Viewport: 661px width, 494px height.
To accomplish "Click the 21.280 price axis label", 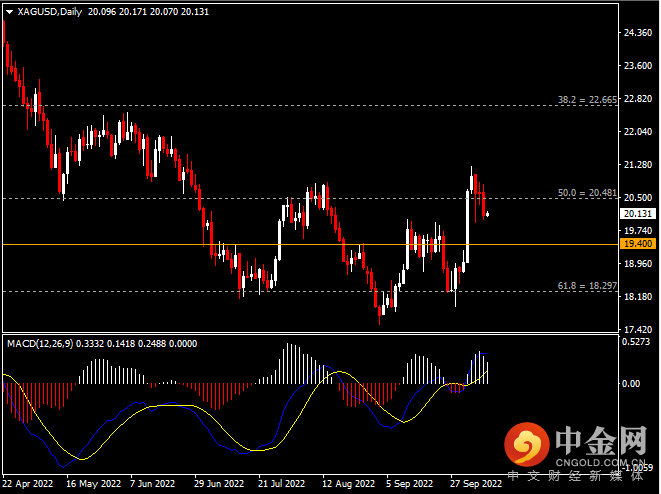I will 638,165.
